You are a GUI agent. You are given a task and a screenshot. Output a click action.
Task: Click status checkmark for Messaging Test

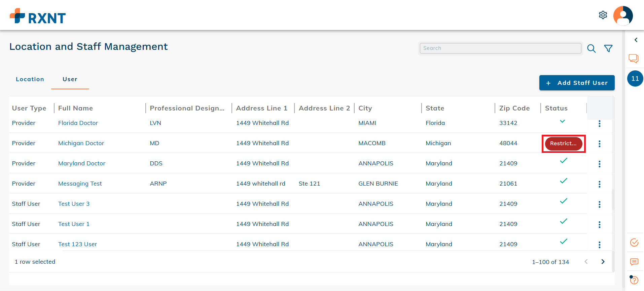pyautogui.click(x=564, y=181)
